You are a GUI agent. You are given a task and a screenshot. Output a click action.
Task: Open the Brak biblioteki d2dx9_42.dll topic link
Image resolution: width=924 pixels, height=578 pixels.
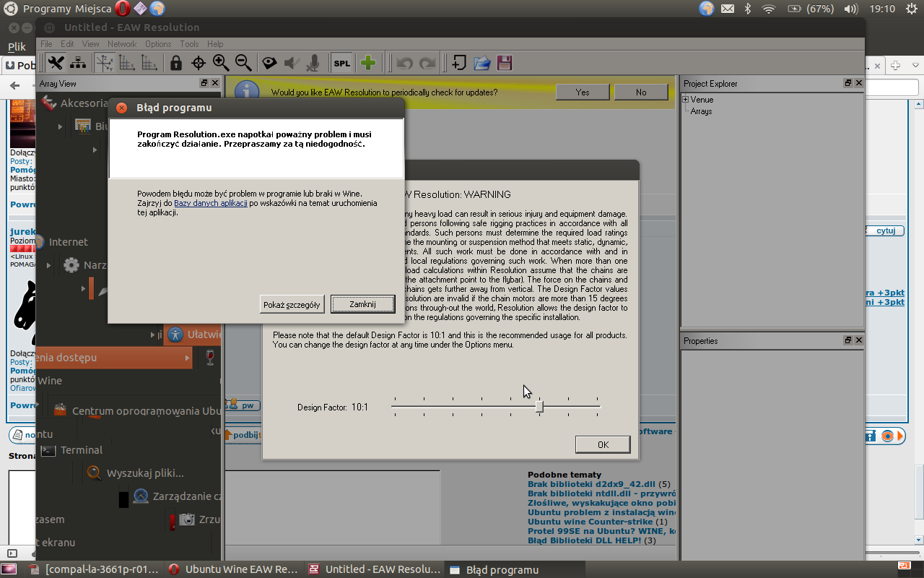click(x=592, y=484)
